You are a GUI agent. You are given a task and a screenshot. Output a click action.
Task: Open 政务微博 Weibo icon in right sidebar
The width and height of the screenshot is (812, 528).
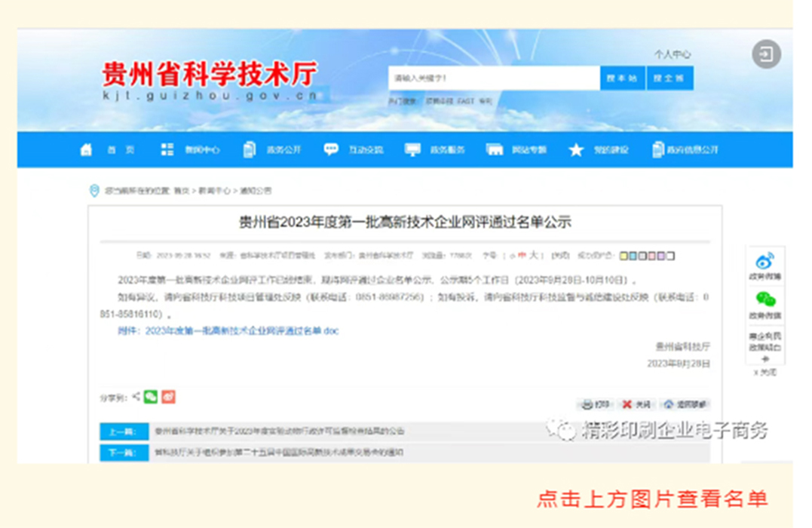pyautogui.click(x=765, y=262)
